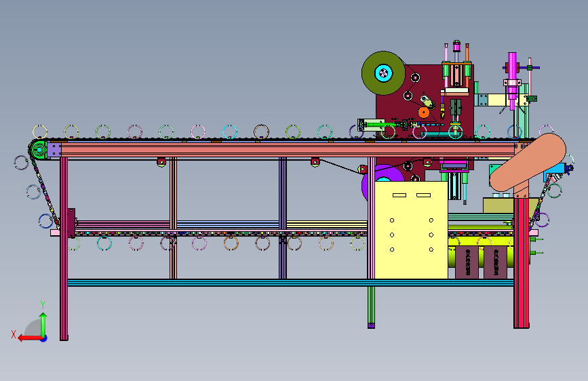This screenshot has height=381, width=588.
Task: Select the bright yellow-green roller drum
Action: [x=481, y=246]
